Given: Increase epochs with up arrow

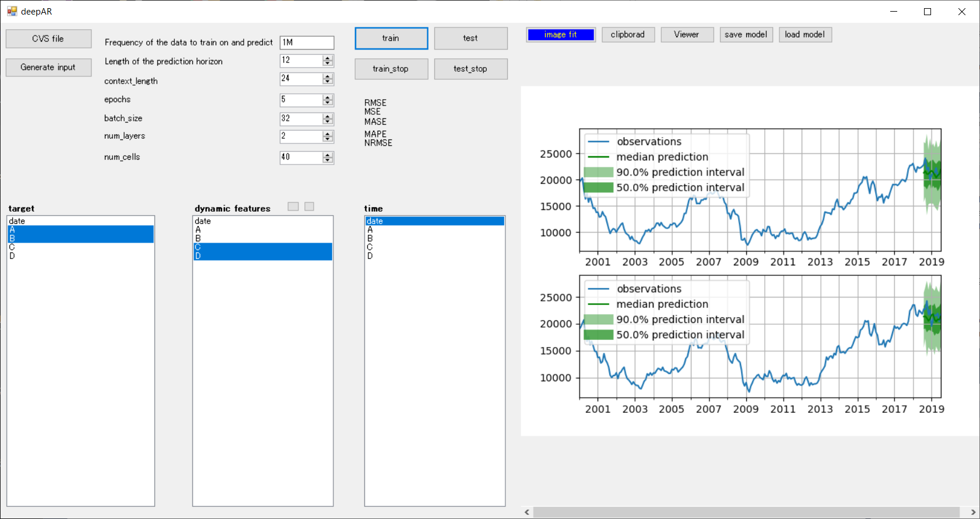Looking at the screenshot, I should (328, 97).
